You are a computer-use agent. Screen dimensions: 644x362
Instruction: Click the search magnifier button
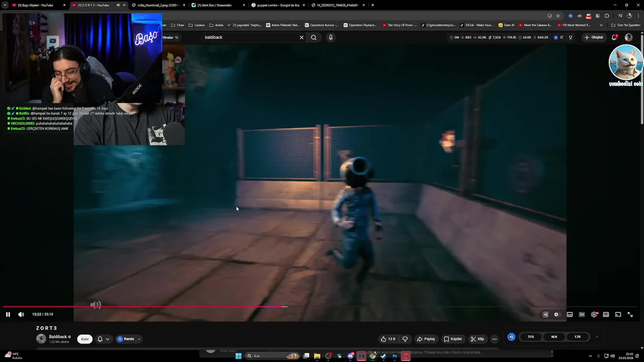[314, 37]
